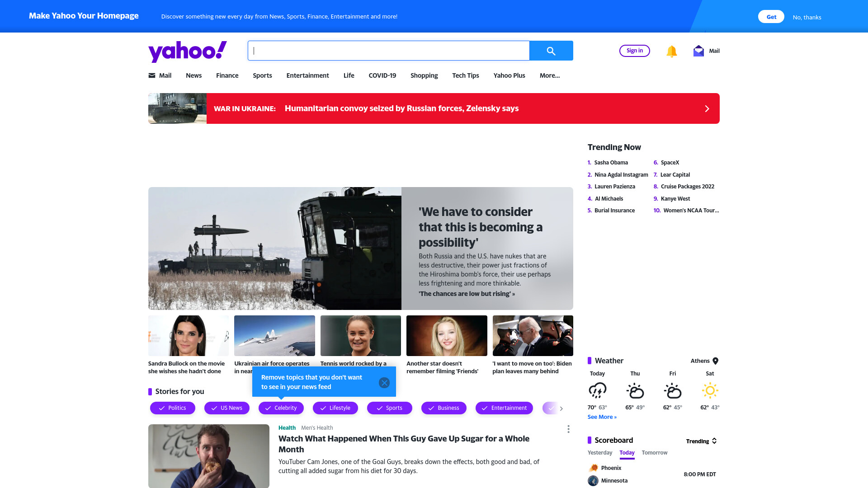The height and width of the screenshot is (488, 868).
Task: Click Saturday sunny weather icon
Action: [710, 390]
